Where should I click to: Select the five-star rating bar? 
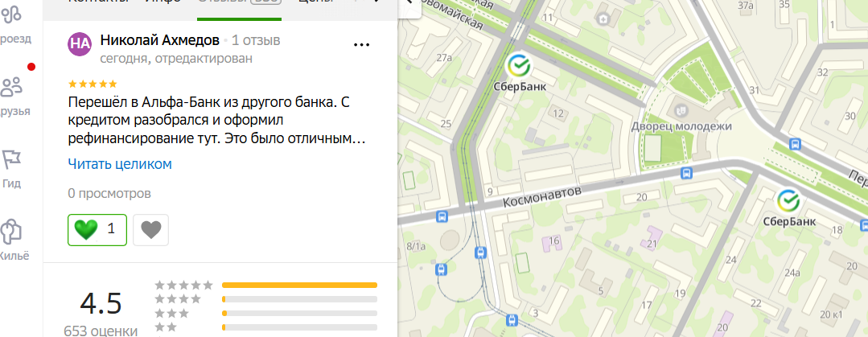pyautogui.click(x=299, y=285)
